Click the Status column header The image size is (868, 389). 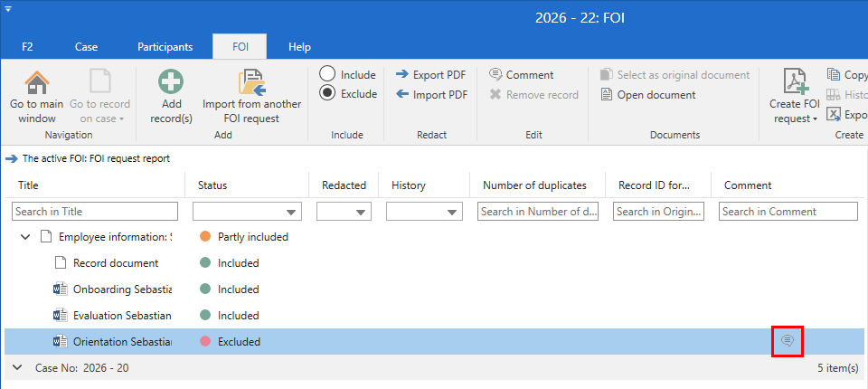(x=212, y=185)
